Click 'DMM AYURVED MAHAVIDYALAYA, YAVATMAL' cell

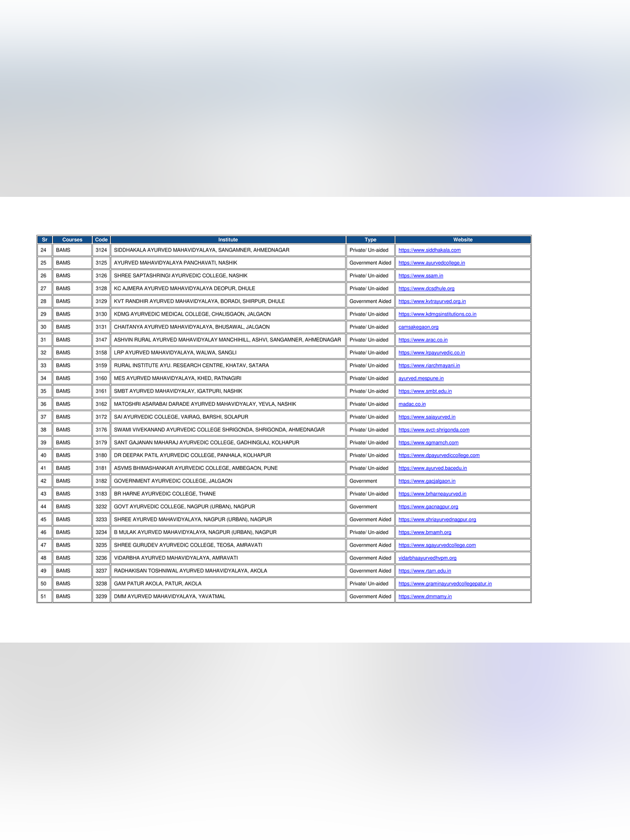(228, 596)
